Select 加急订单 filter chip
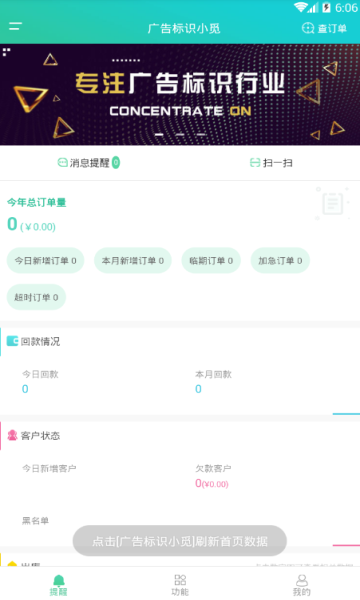Image resolution: width=360 pixels, height=600 pixels. (280, 261)
